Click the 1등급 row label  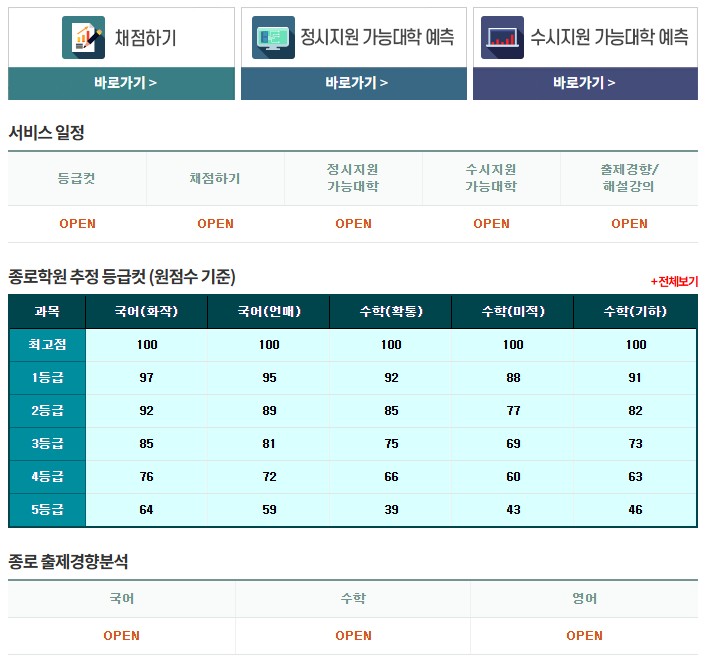tap(47, 378)
